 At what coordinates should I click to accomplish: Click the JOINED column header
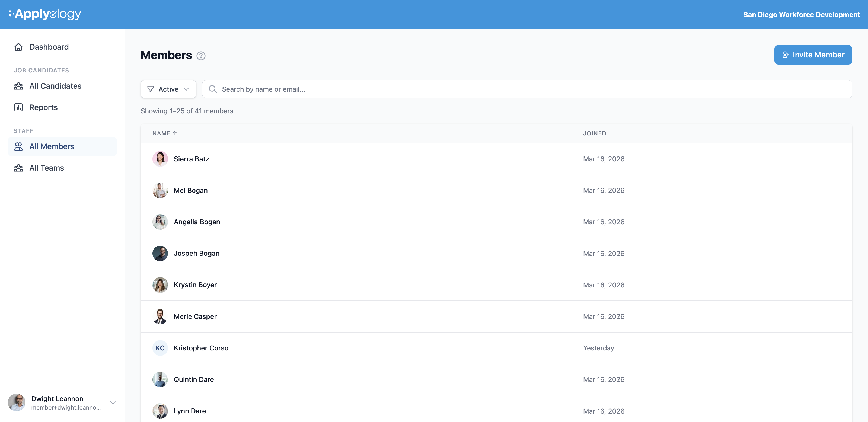pos(595,133)
